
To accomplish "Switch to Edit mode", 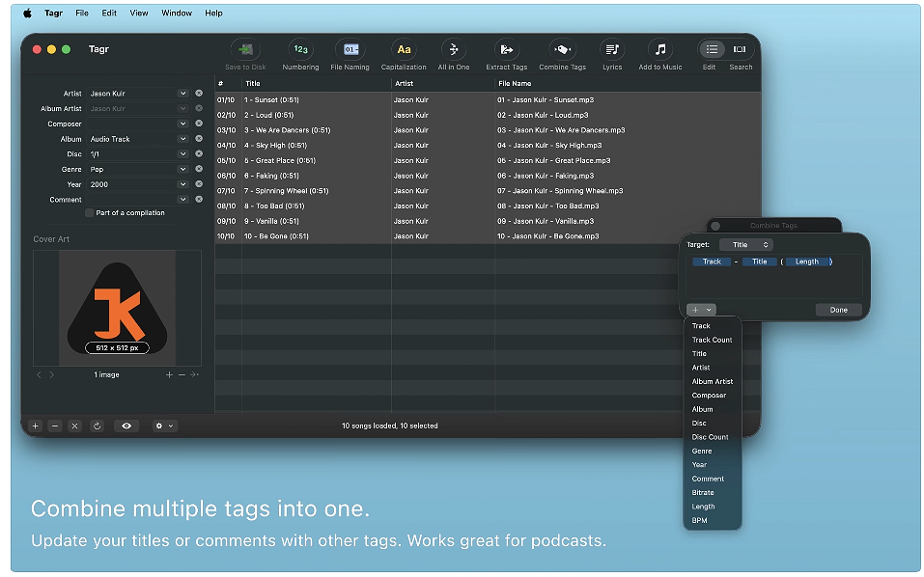I will click(x=712, y=49).
